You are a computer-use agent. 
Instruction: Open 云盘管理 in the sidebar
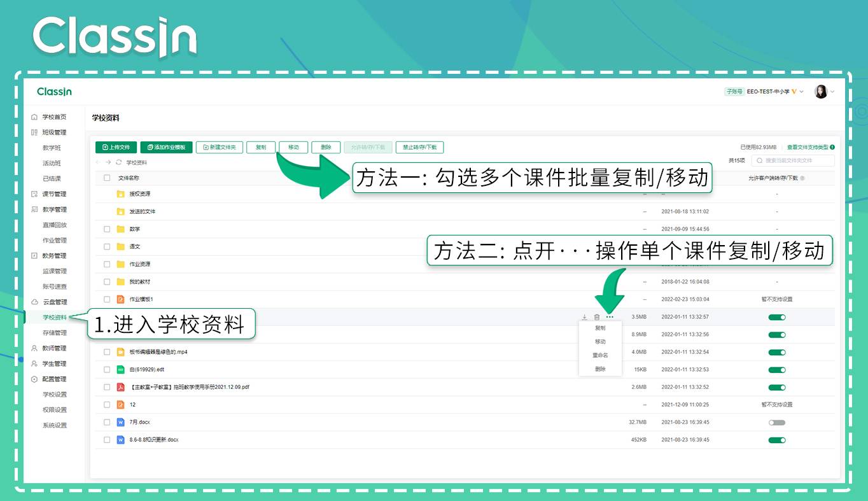pyautogui.click(x=54, y=302)
